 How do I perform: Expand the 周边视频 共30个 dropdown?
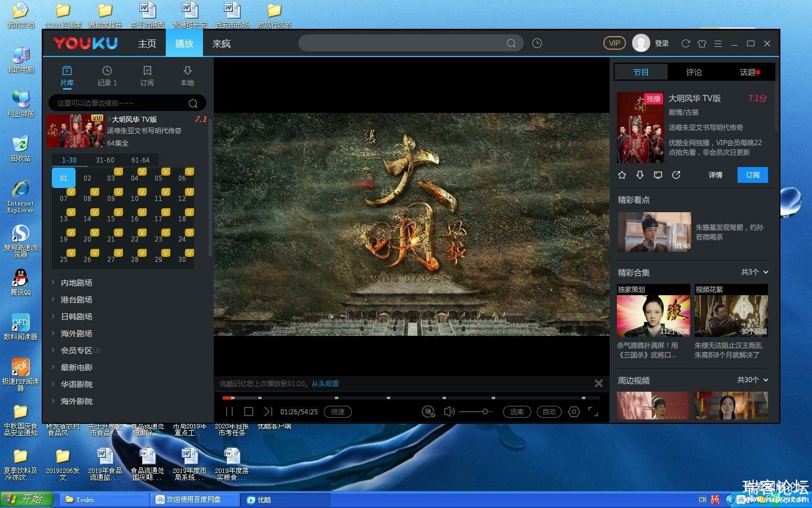[753, 380]
